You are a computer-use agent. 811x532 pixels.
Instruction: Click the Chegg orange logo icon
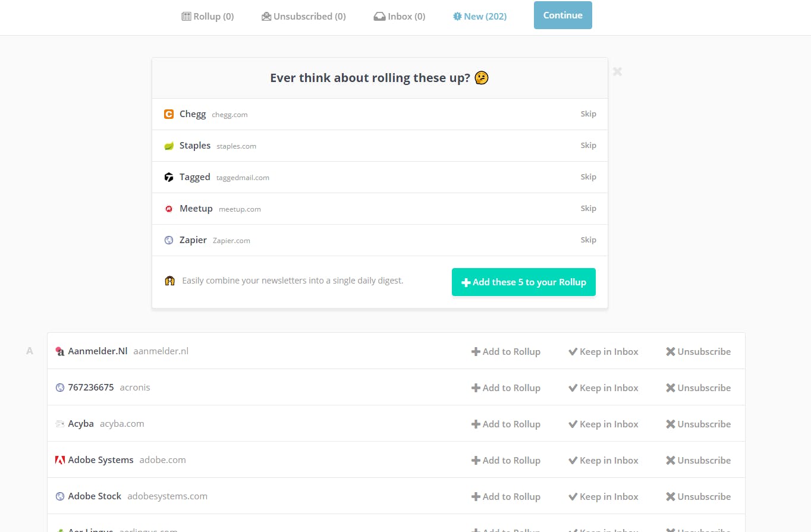[169, 114]
